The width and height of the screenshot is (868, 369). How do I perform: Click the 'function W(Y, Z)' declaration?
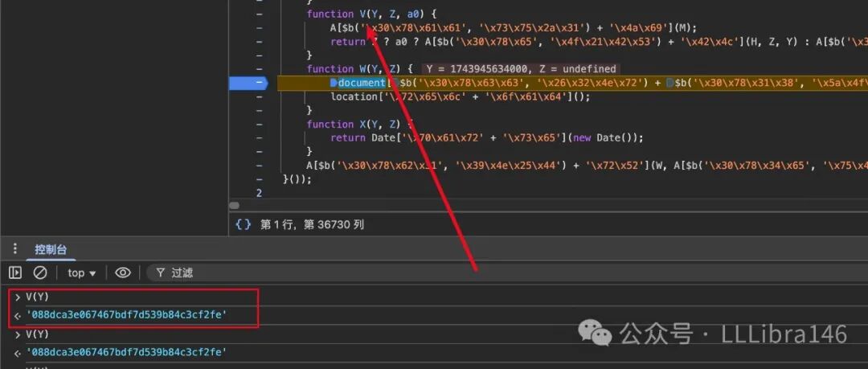(x=360, y=69)
